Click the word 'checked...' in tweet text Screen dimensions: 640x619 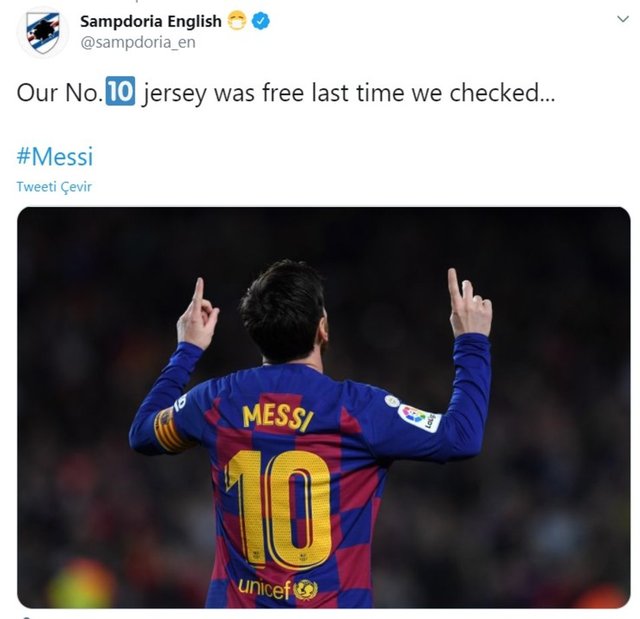(502, 93)
